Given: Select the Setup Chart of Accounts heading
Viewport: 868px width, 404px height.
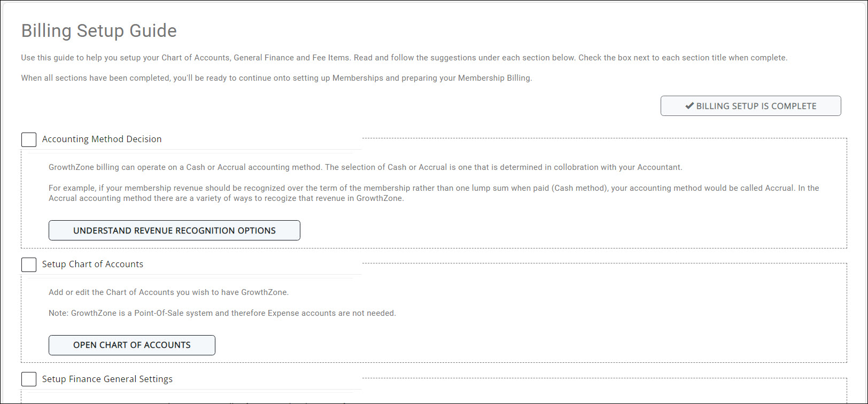Looking at the screenshot, I should pyautogui.click(x=92, y=264).
